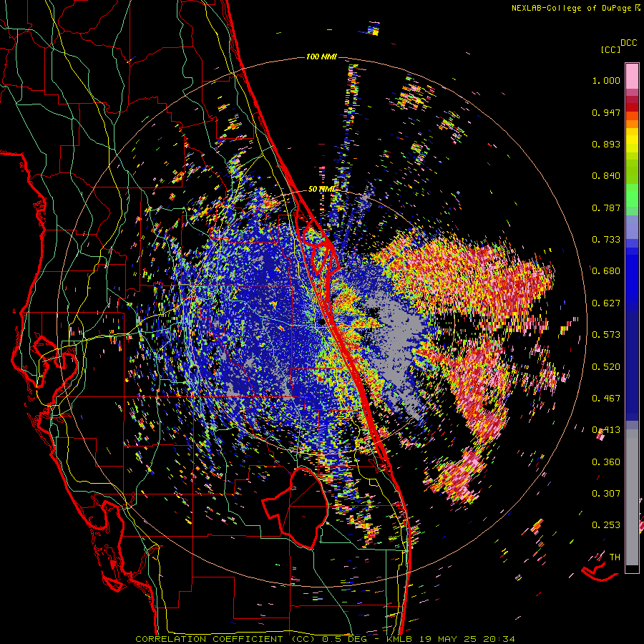Click the CORRELATION COEFFICIENT (CC) product title
The height and width of the screenshot is (644, 644).
[x=225, y=639]
